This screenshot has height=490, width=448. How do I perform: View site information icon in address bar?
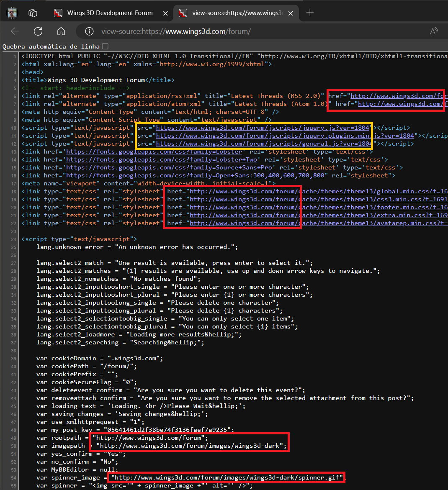click(x=90, y=31)
